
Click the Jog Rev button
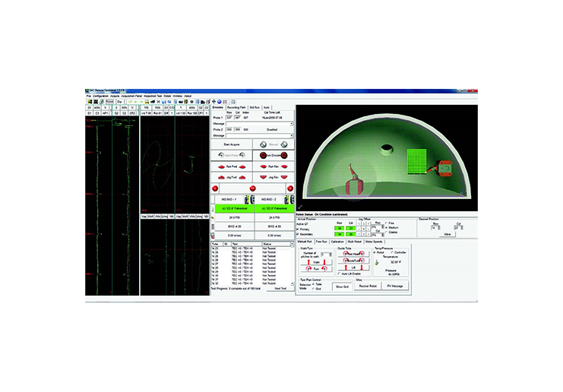pyautogui.click(x=274, y=177)
